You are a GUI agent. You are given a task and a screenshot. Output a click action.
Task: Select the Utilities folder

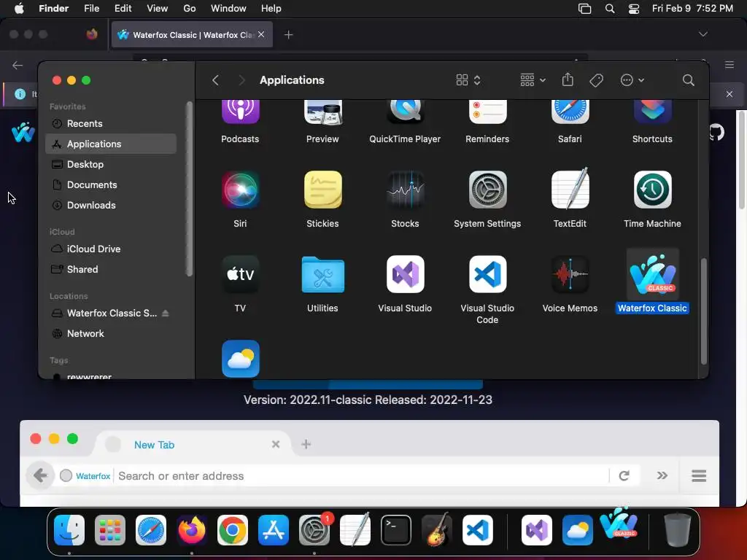pyautogui.click(x=322, y=274)
